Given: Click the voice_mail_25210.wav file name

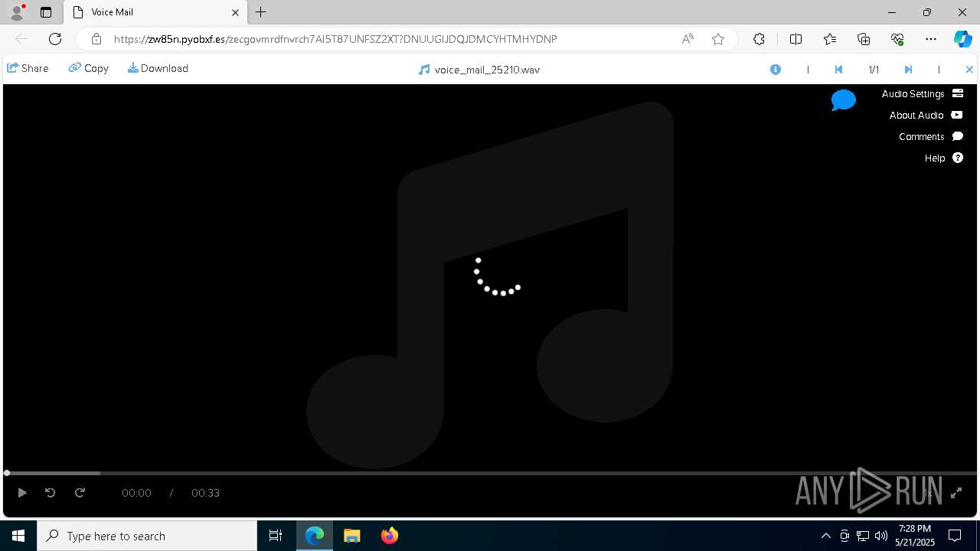Looking at the screenshot, I should click(x=487, y=70).
